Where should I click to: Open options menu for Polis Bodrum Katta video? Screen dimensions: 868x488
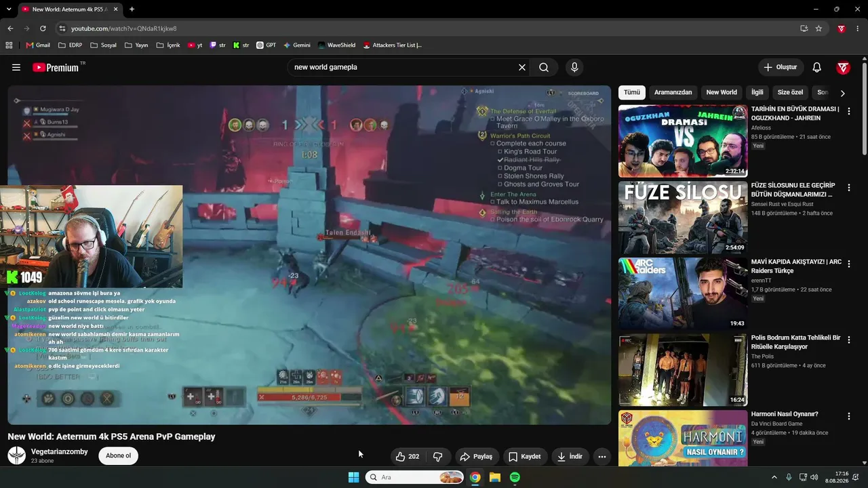[x=849, y=340]
